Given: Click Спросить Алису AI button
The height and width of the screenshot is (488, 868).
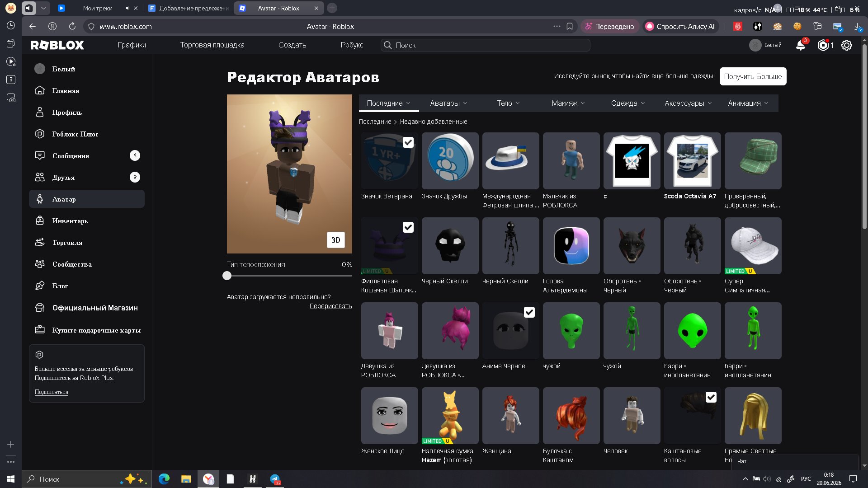Looking at the screenshot, I should click(x=680, y=27).
